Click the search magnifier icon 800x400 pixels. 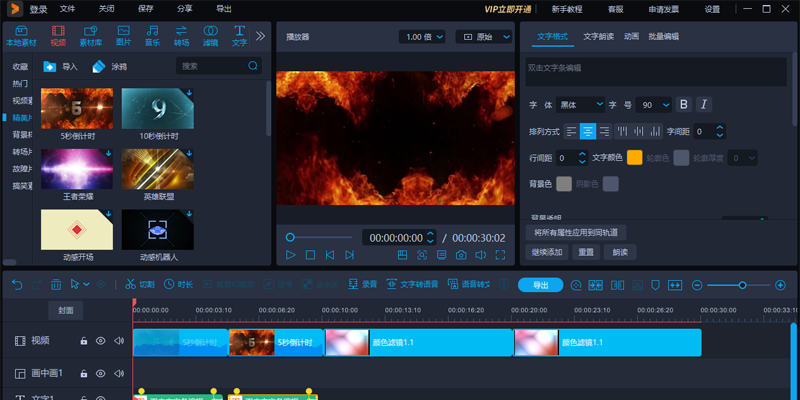[x=253, y=66]
